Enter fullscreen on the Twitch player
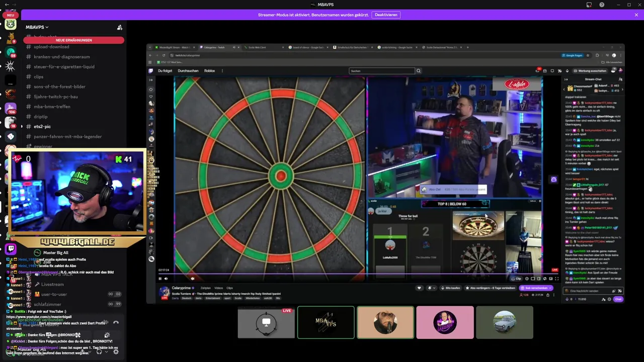644x362 pixels. click(x=556, y=279)
